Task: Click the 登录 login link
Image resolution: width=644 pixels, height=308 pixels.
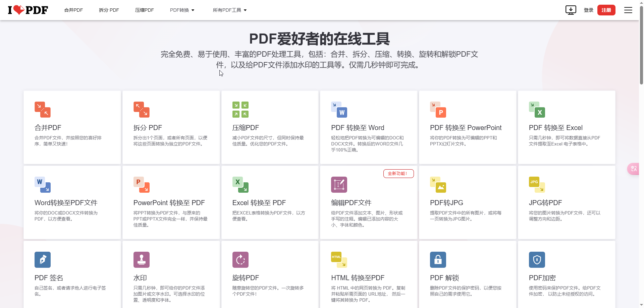Action: [x=588, y=10]
